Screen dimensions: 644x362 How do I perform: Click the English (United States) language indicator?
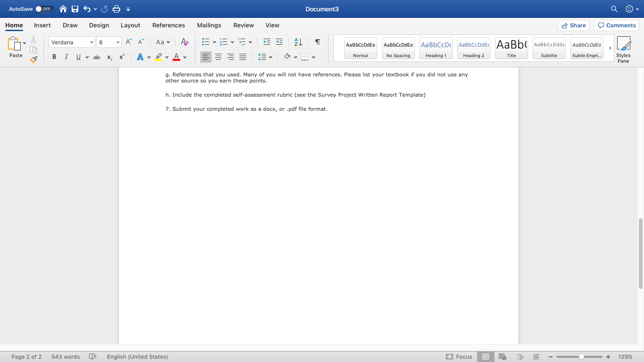click(137, 357)
